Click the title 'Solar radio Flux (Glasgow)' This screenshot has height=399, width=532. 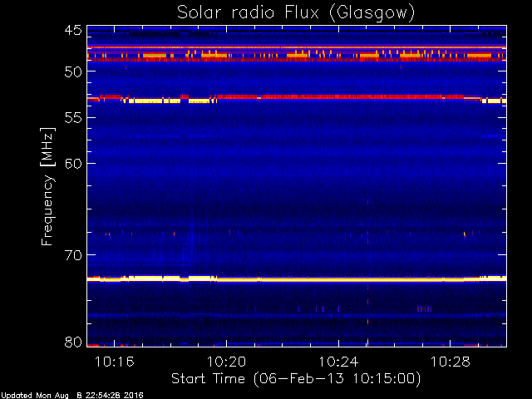coord(296,13)
